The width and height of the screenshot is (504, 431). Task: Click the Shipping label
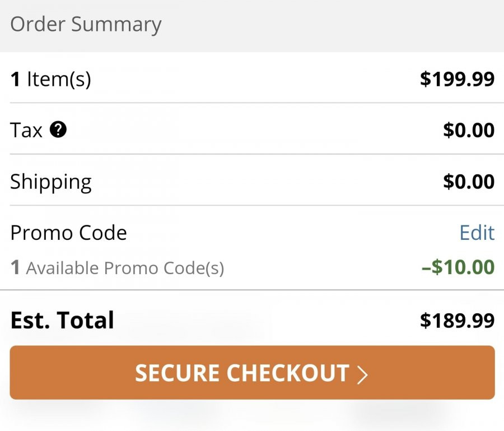(x=51, y=182)
